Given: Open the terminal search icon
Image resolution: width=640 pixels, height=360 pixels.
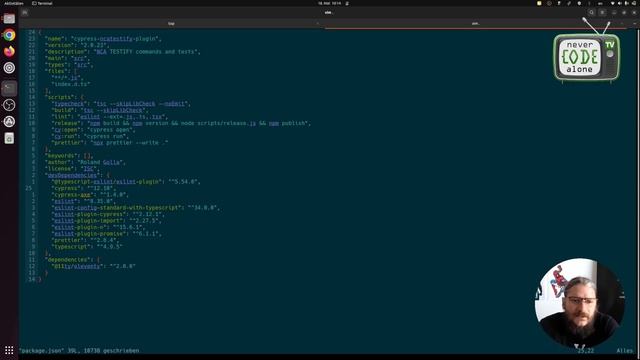Looking at the screenshot, I should [591, 13].
